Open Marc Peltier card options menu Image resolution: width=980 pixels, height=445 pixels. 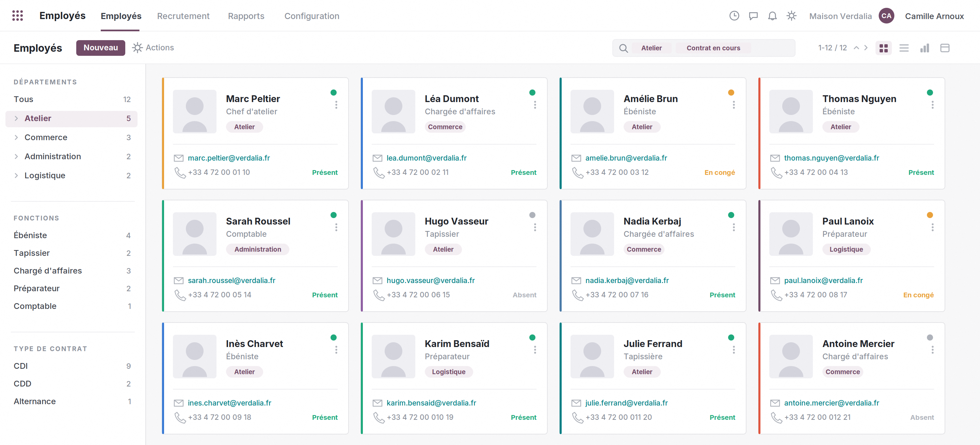pos(336,105)
